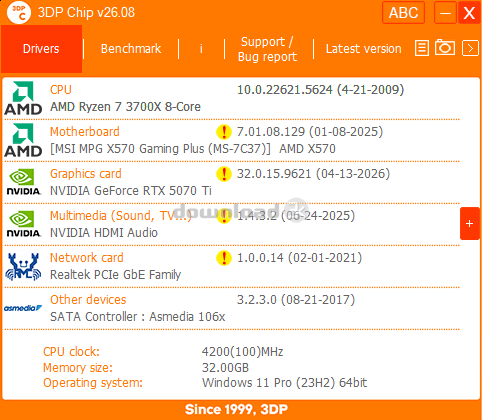This screenshot has height=420, width=483.
Task: Click the Memory size label
Action: (x=78, y=368)
